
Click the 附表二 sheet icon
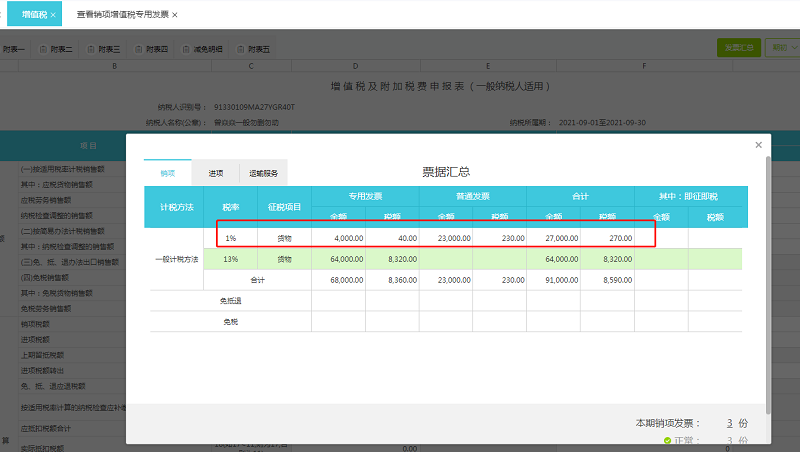(45, 49)
